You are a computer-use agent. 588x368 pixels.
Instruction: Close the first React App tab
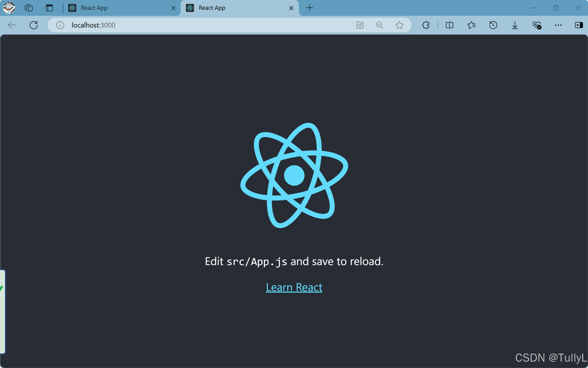[174, 8]
